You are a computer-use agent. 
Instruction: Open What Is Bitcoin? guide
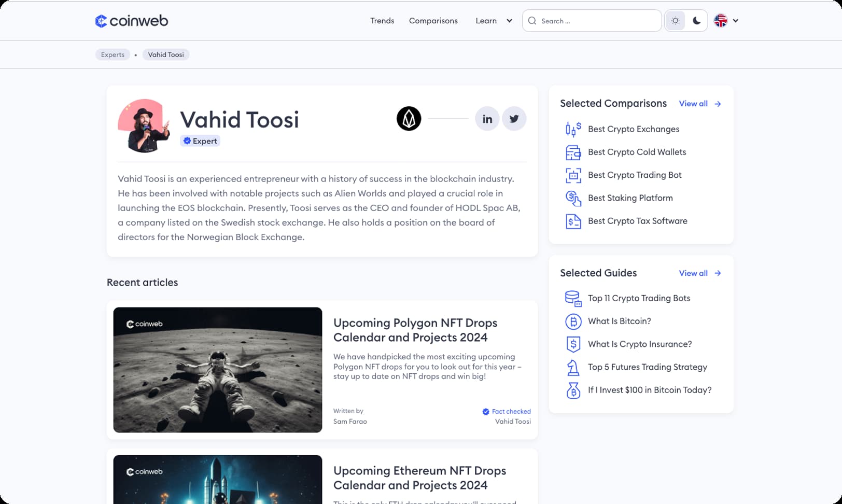click(x=620, y=321)
